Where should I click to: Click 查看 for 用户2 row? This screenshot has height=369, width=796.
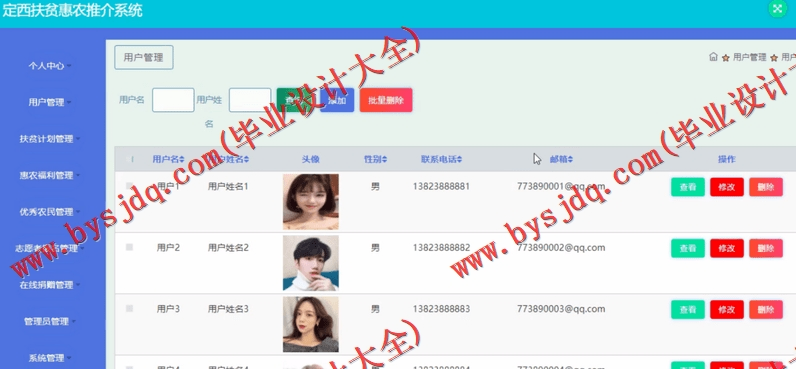click(x=688, y=248)
